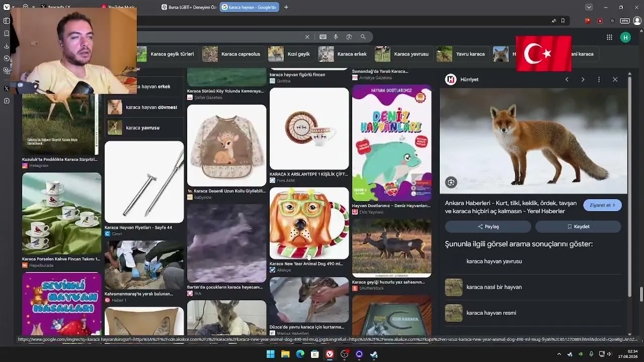The height and width of the screenshot is (362, 644).
Task: Open the translate page icon in address bar
Action: click(x=554, y=21)
